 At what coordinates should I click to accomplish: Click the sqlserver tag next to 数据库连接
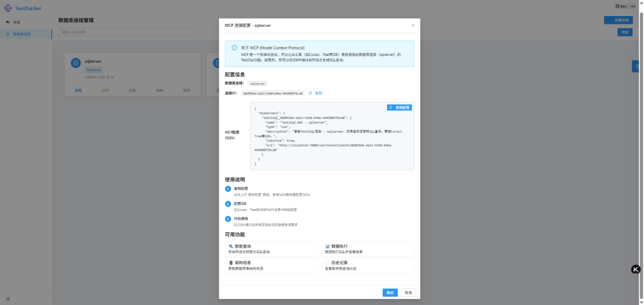(x=258, y=83)
